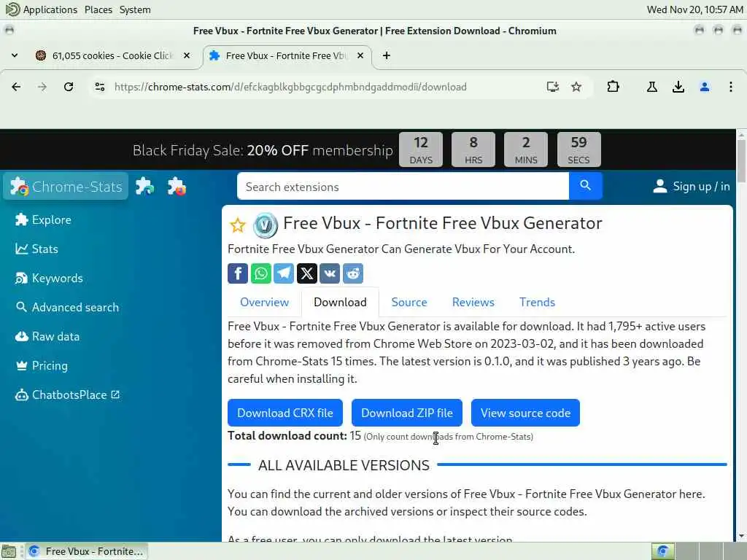Click the Black Friday Sale banner text
The image size is (747, 560).
click(263, 150)
